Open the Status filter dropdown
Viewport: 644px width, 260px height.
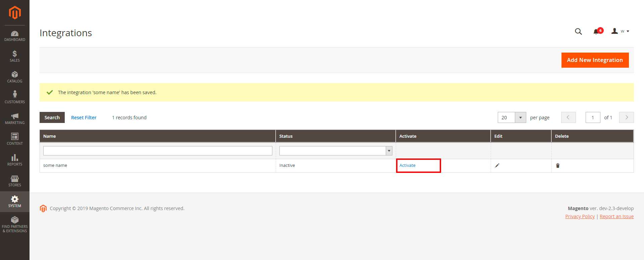pos(336,151)
